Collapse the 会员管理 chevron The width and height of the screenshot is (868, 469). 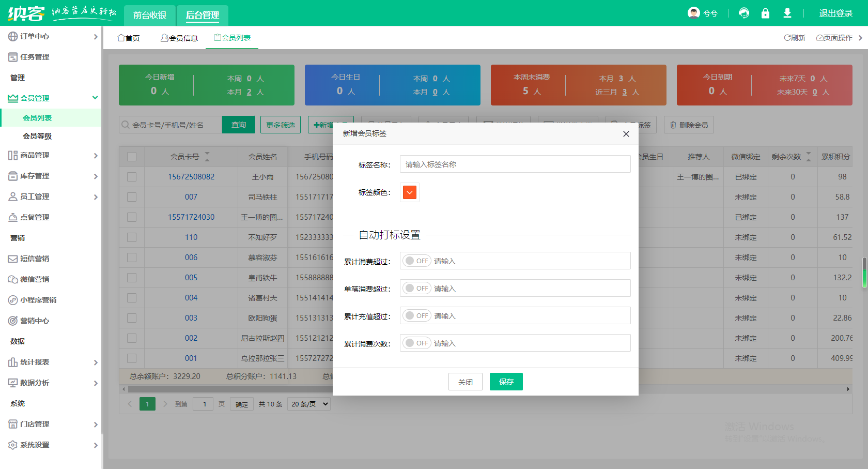pos(95,98)
